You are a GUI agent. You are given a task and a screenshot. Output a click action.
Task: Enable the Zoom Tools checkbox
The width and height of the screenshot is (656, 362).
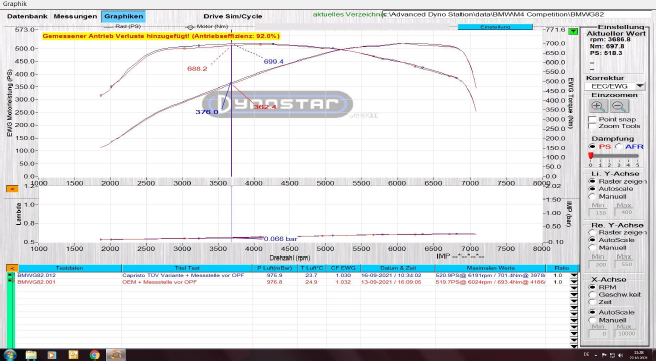(x=592, y=126)
